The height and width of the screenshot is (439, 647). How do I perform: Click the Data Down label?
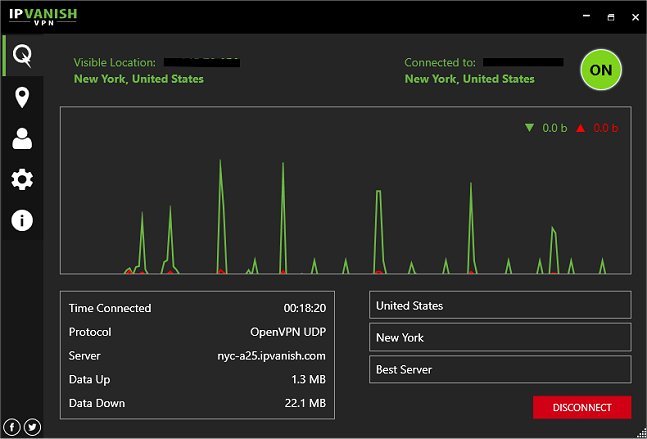(x=97, y=403)
